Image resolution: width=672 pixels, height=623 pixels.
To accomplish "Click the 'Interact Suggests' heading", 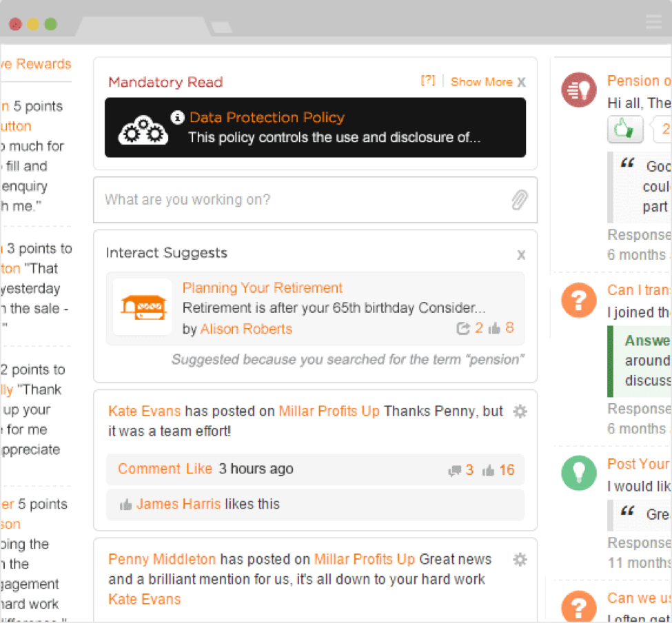I will [x=166, y=253].
